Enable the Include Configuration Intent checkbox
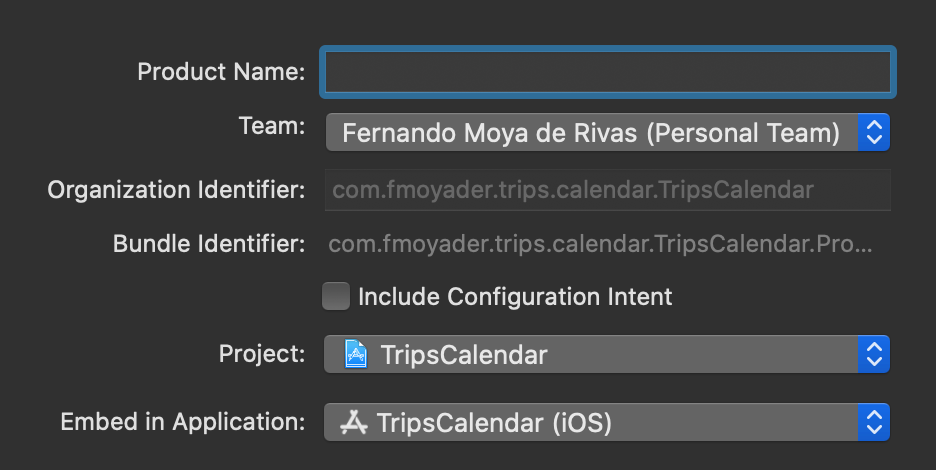Screen dimensions: 936x470 [x=336, y=296]
